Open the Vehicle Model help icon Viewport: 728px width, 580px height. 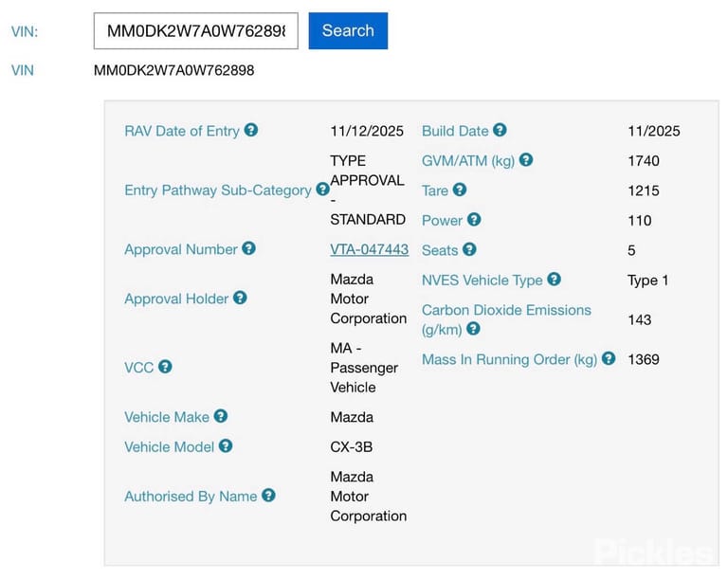(x=226, y=446)
